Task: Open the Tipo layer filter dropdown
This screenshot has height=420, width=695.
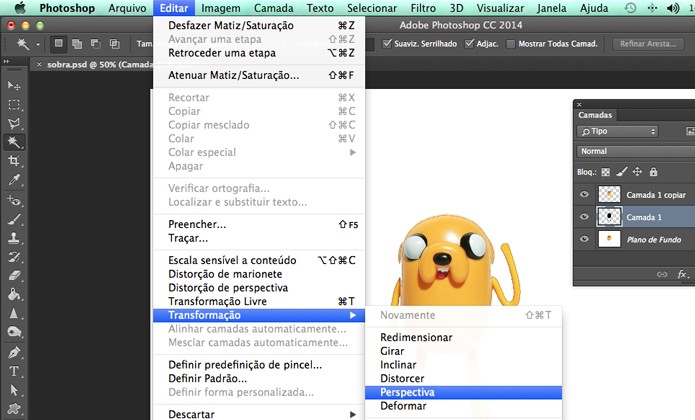Action: pos(617,131)
